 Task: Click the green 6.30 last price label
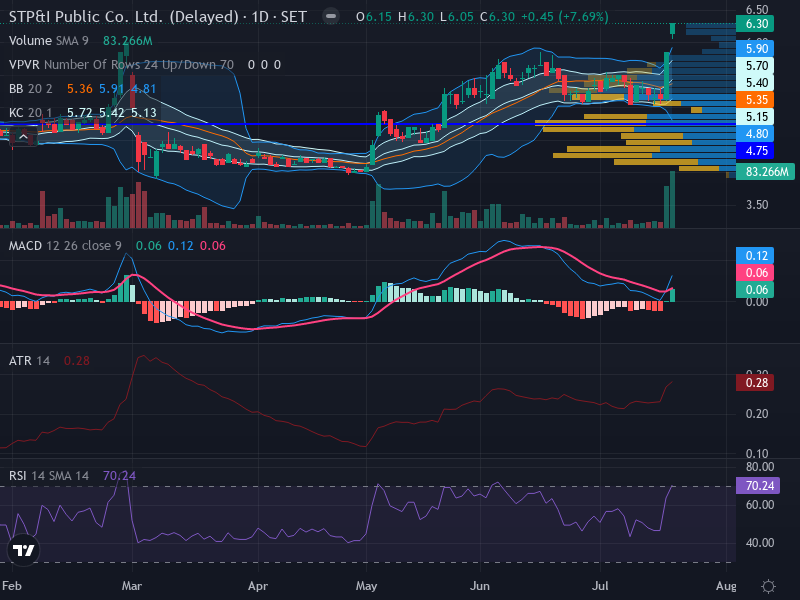[755, 23]
